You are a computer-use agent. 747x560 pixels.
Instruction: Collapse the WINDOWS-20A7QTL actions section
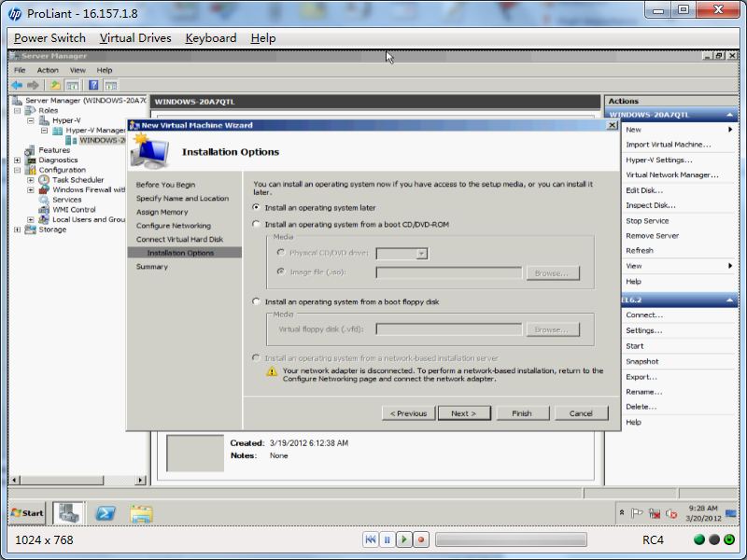(x=729, y=115)
